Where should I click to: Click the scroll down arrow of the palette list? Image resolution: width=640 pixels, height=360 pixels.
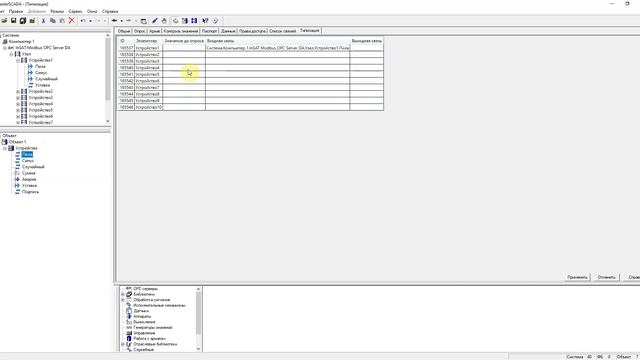198,349
